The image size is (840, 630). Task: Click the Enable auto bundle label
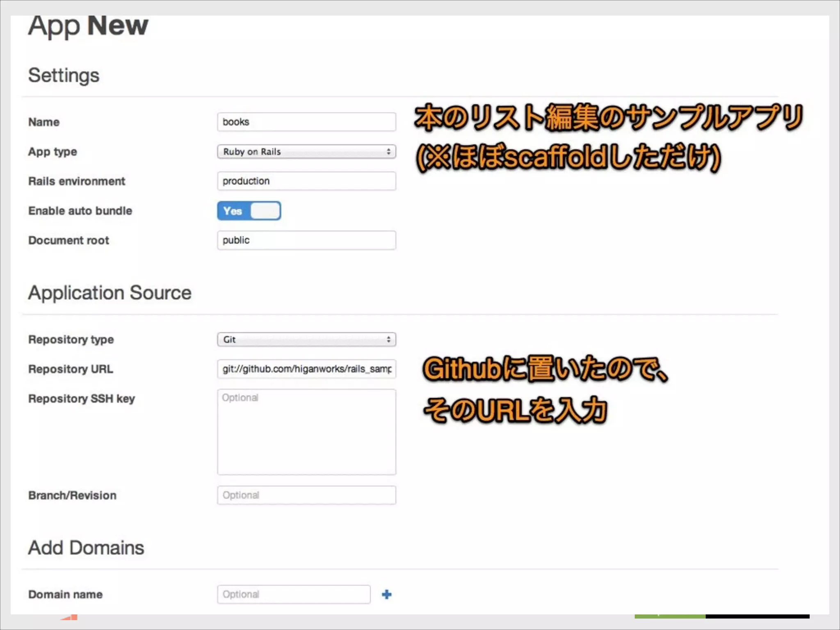point(80,211)
